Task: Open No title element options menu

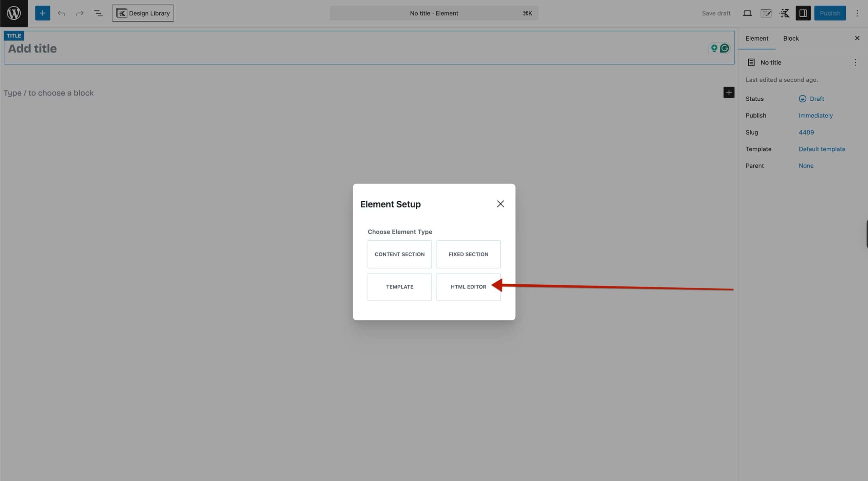Action: (855, 62)
